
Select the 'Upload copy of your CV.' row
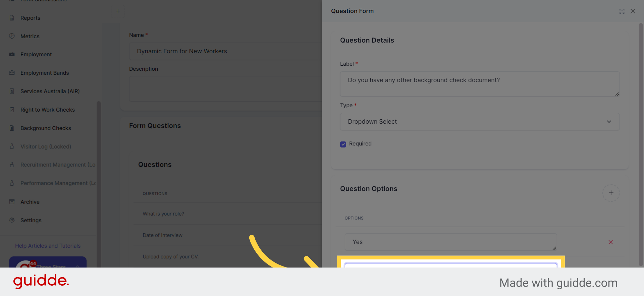[x=228, y=257]
